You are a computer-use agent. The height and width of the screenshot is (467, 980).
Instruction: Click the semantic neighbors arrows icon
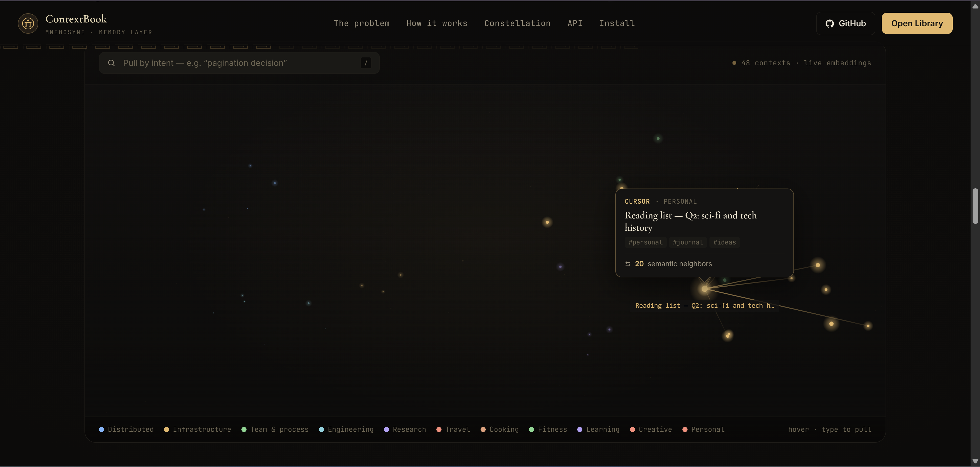coord(628,264)
